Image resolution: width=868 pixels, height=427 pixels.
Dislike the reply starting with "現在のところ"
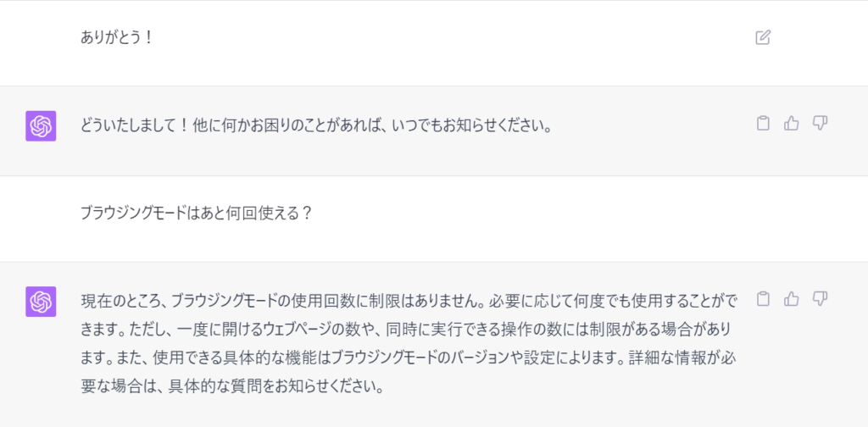(820, 298)
